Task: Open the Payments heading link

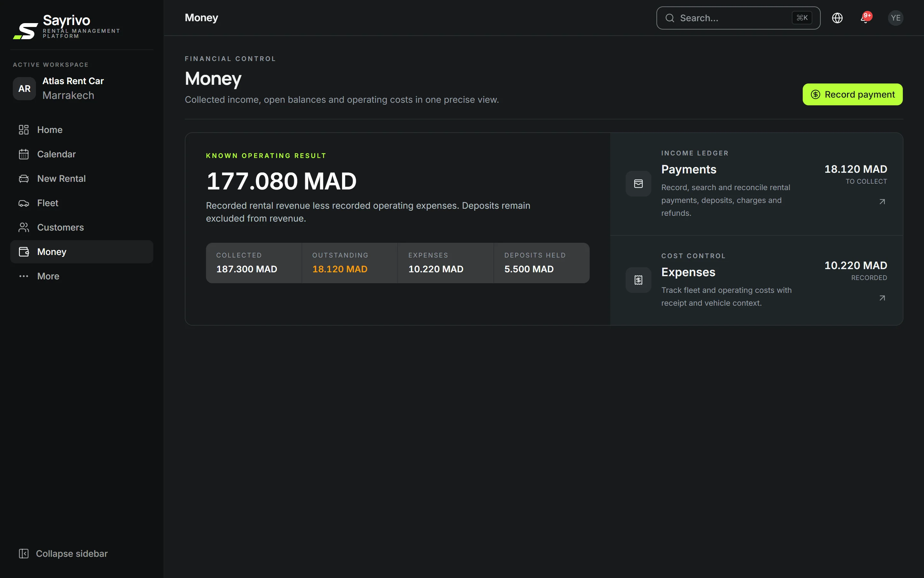Action: tap(689, 169)
